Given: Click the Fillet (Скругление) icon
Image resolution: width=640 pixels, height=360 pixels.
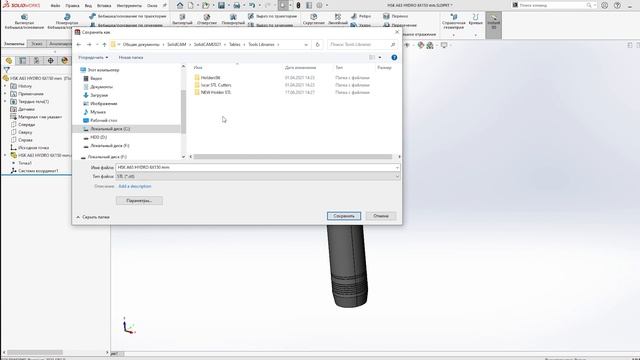Looking at the screenshot, I should pos(313,17).
